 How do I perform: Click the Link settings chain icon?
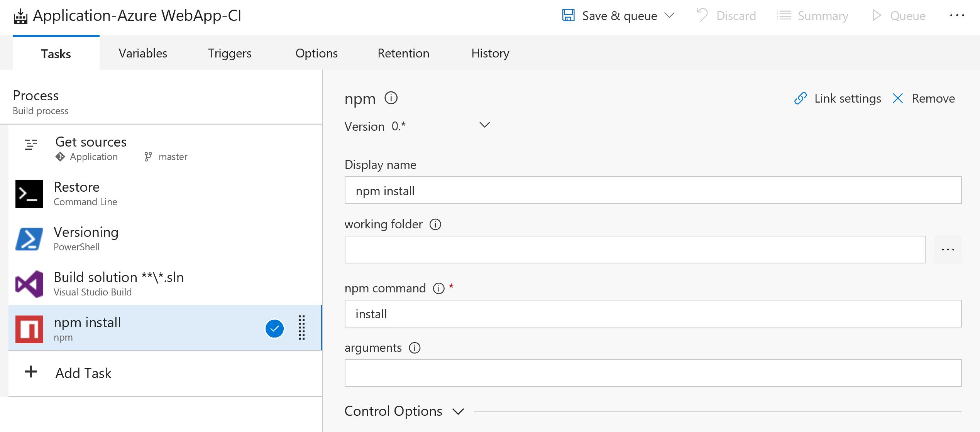tap(801, 98)
